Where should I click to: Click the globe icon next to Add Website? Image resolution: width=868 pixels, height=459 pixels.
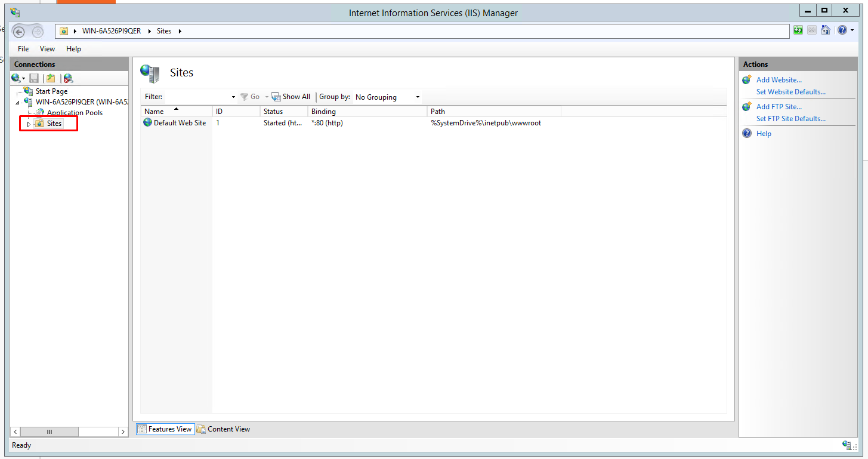coord(747,79)
